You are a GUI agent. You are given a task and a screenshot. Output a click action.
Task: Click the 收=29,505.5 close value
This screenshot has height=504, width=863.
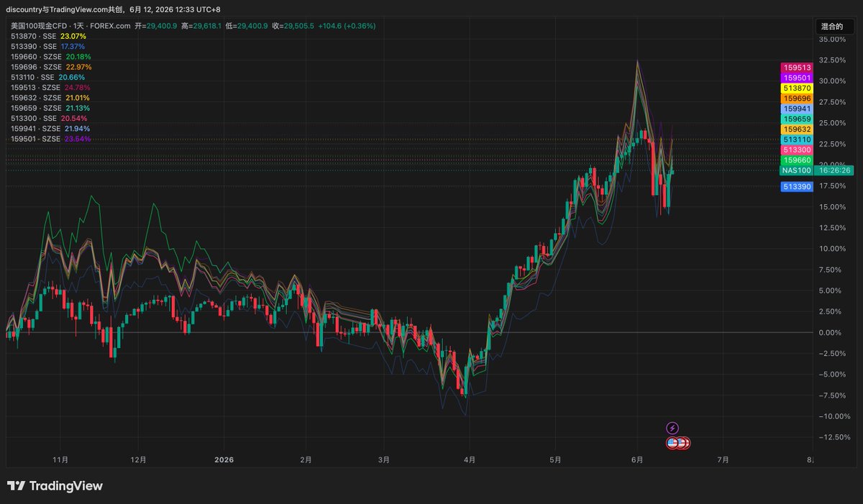coord(293,26)
